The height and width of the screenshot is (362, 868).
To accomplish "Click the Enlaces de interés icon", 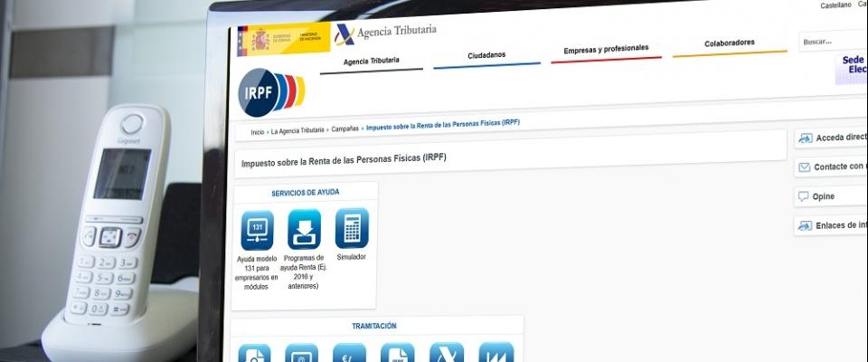I will 805,225.
